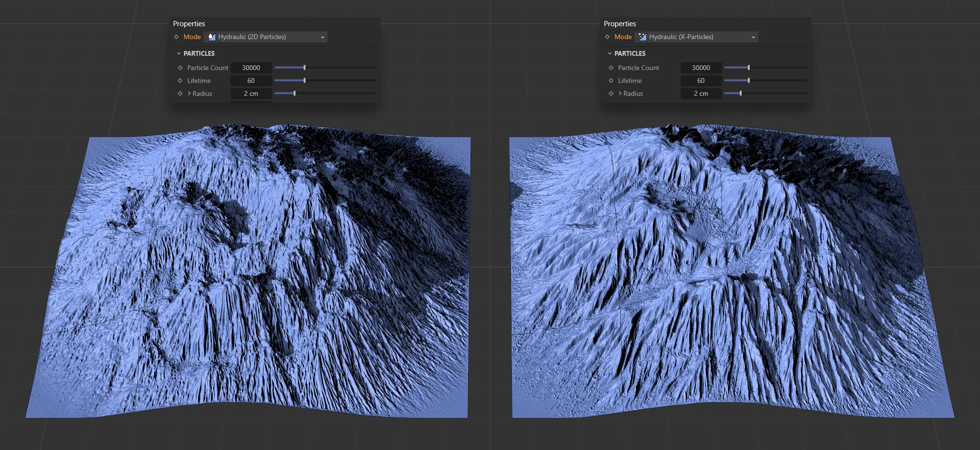Click the Particle Count field in X-Particles panel
The height and width of the screenshot is (450, 980).
coord(701,68)
